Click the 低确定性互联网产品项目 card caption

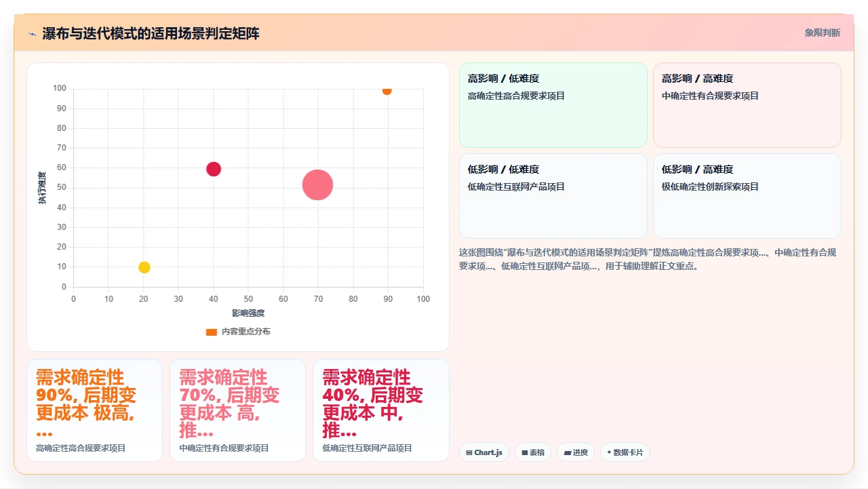pyautogui.click(x=367, y=448)
